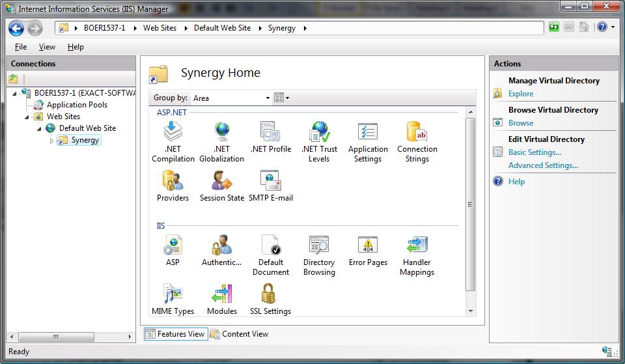Collapse the Default Web Site node
Viewport: 625px width, 364px height.
40,129
